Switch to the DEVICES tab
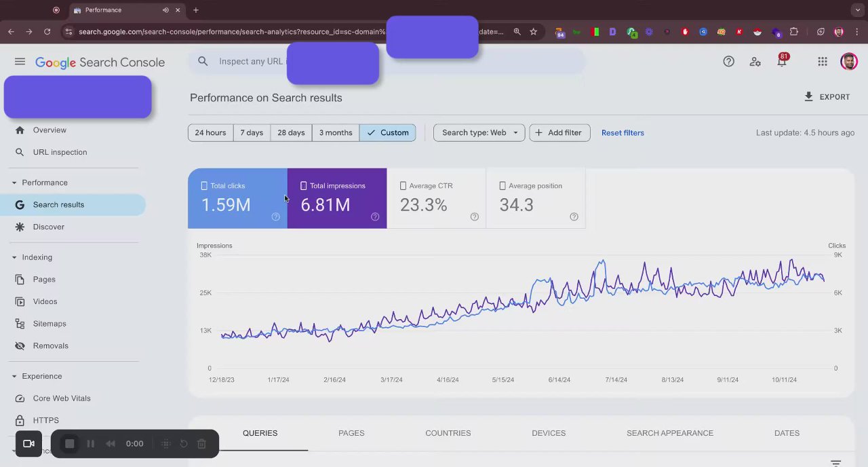 click(549, 433)
